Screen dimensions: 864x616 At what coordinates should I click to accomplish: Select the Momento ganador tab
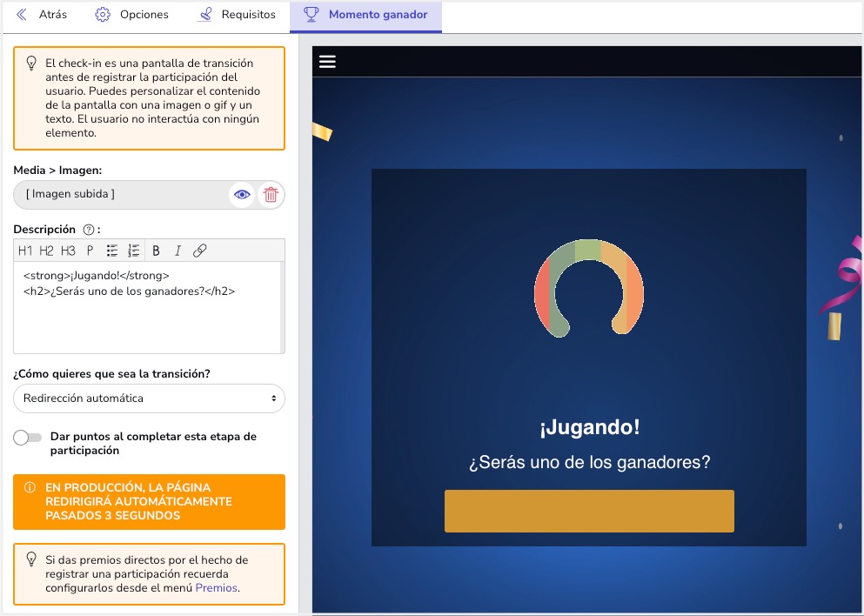point(365,15)
